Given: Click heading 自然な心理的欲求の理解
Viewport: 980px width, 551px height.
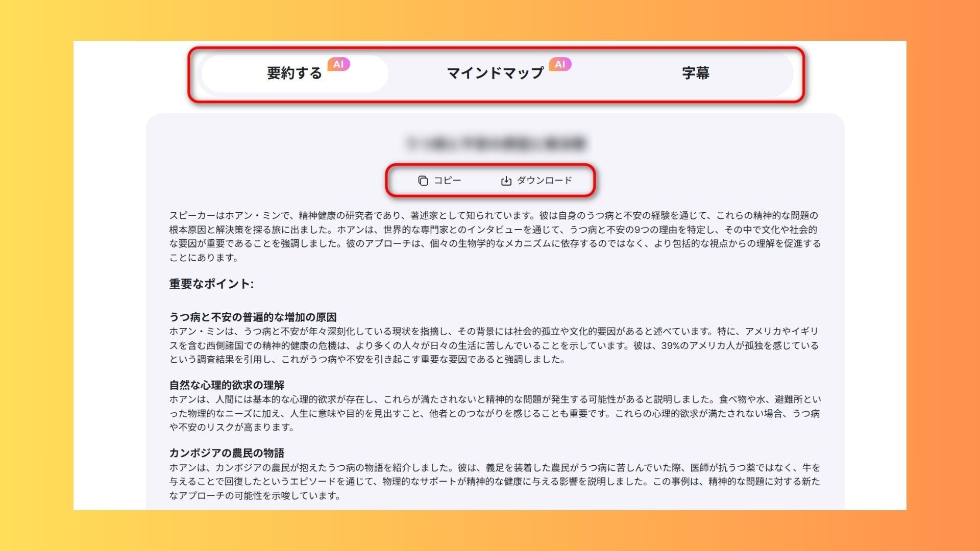Looking at the screenshot, I should tap(227, 385).
